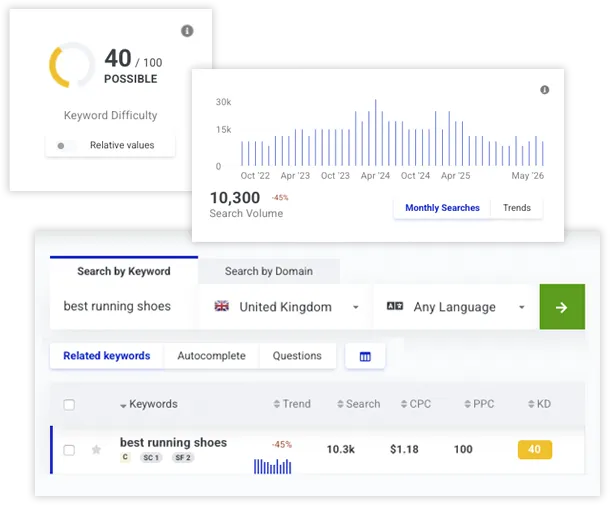Check the best running shoes row checkbox
This screenshot has height=505, width=610.
69,450
